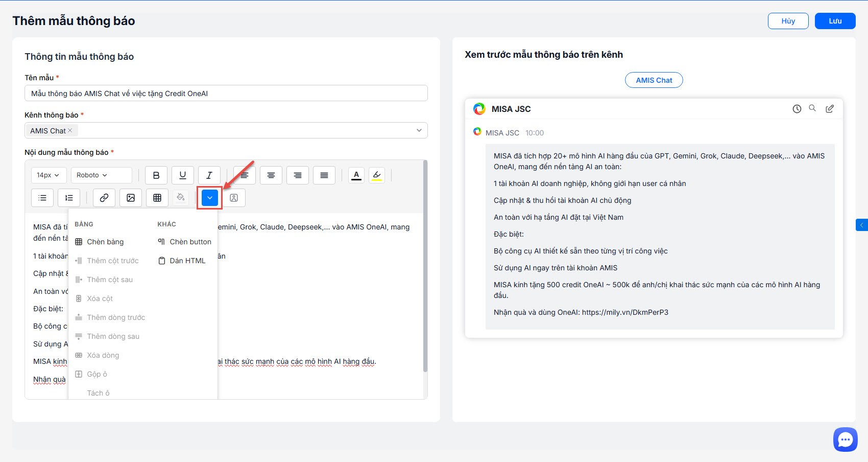The width and height of the screenshot is (868, 462).
Task: Click the Chèn bảng table icon in menu
Action: [x=79, y=242]
